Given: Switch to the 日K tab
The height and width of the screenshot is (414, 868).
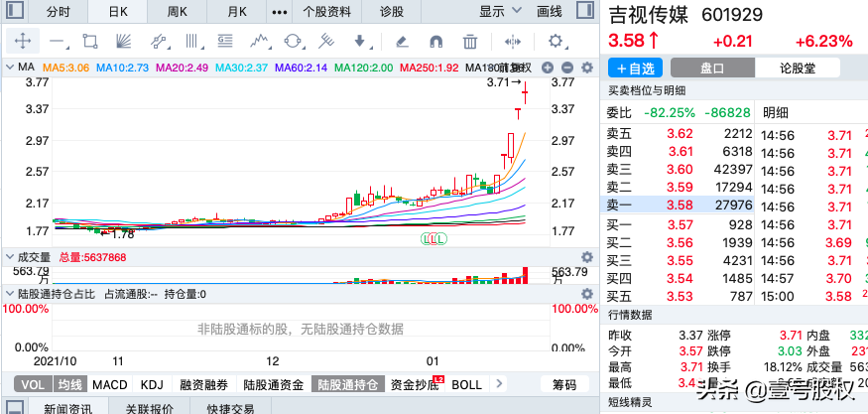Looking at the screenshot, I should 118,11.
